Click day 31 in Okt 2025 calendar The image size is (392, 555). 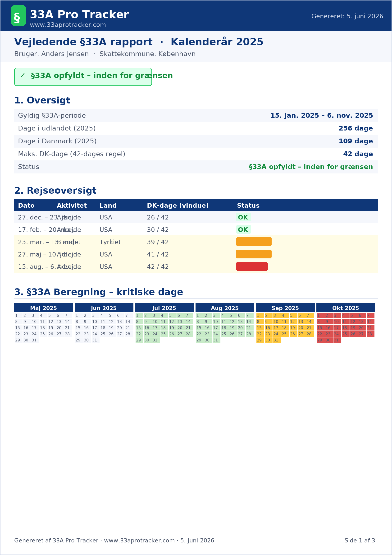coord(337,340)
